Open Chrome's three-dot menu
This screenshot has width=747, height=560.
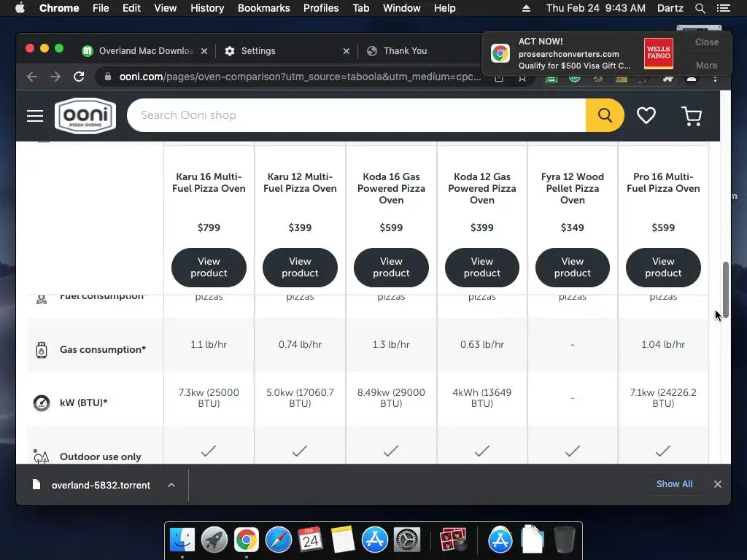coord(715,79)
